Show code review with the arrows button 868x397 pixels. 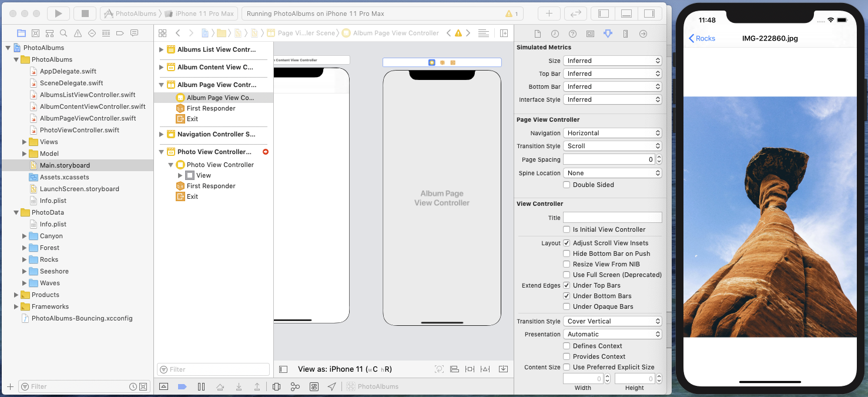click(575, 13)
